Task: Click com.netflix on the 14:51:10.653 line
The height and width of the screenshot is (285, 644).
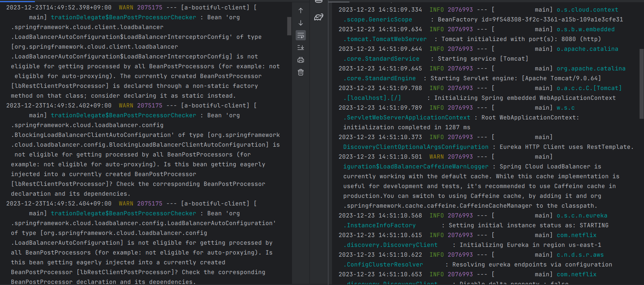Action: pyautogui.click(x=576, y=274)
